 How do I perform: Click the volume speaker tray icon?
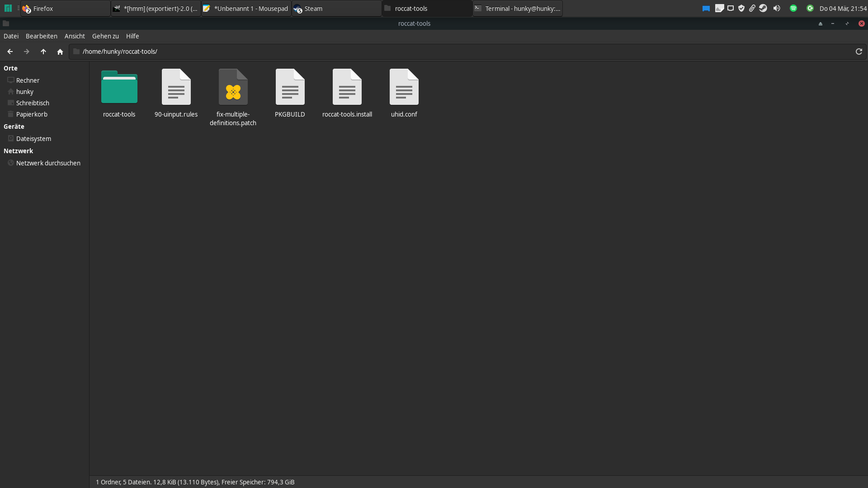tap(777, 9)
